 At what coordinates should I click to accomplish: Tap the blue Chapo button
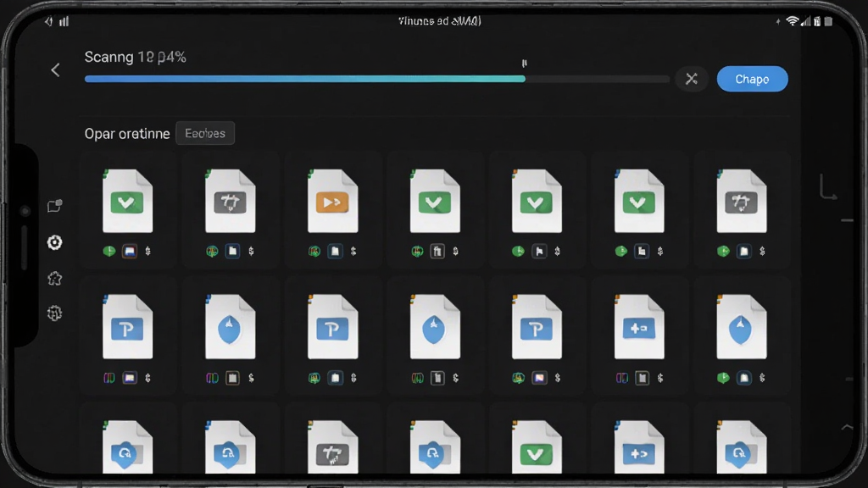click(x=753, y=79)
